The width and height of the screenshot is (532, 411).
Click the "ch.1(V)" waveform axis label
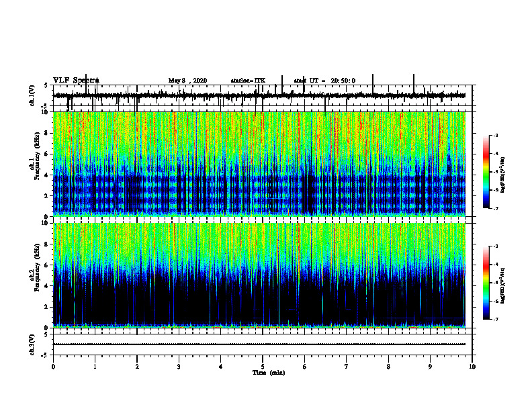coord(32,95)
